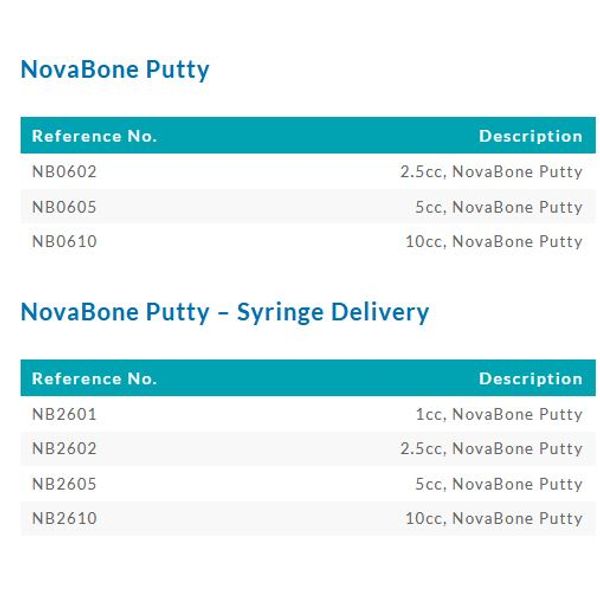This screenshot has height=600, width=600.
Task: Click the Syringe Delivery table's Description header
Action: coord(531,378)
